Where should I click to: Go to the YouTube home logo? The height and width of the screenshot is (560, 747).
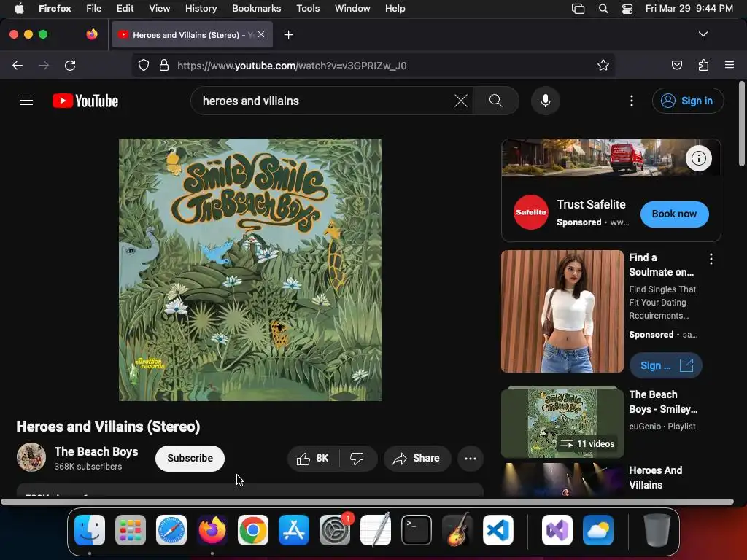point(85,101)
